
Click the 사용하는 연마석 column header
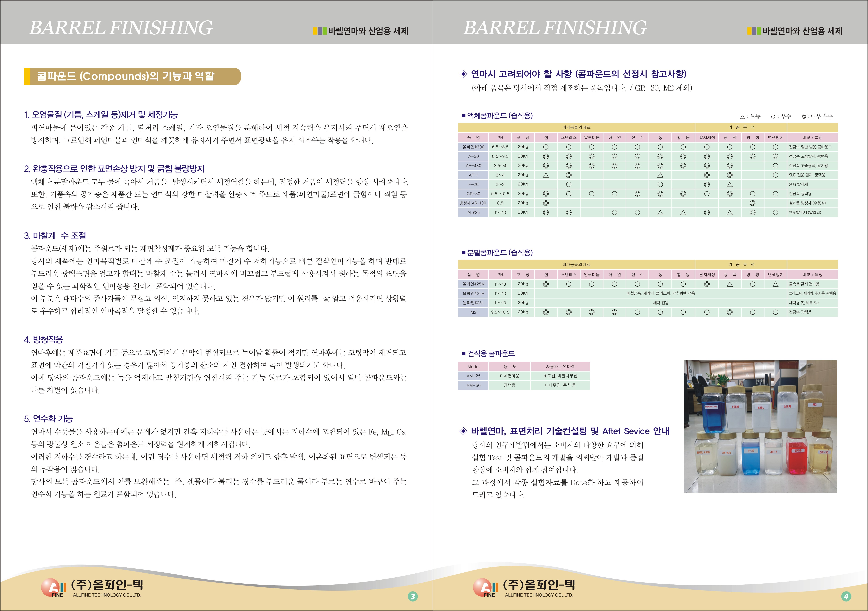pos(560,367)
